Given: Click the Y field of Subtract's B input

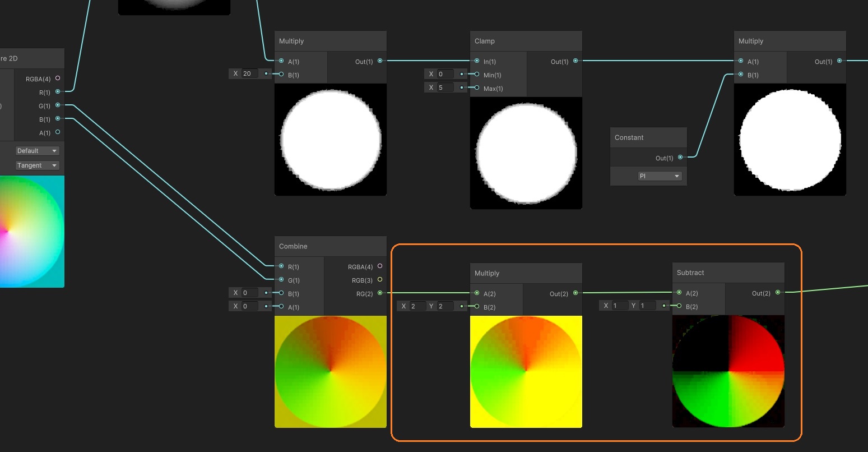Looking at the screenshot, I should [x=647, y=306].
